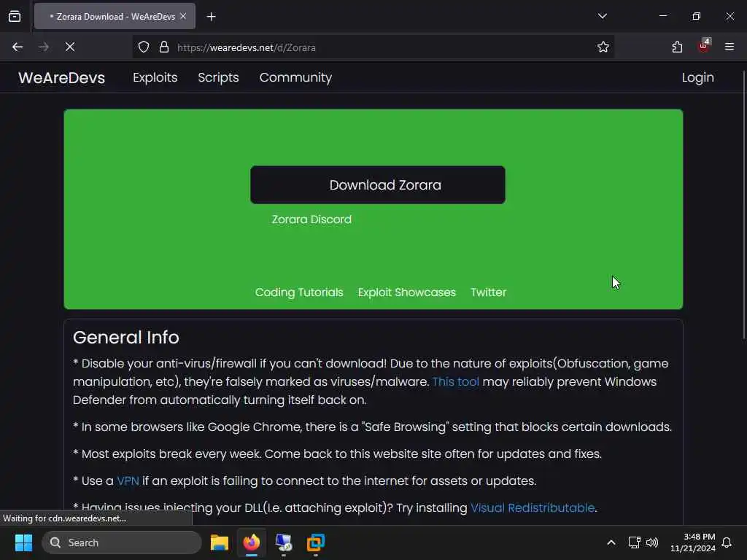The width and height of the screenshot is (747, 560).
Task: Show hidden system tray icons
Action: (x=611, y=542)
